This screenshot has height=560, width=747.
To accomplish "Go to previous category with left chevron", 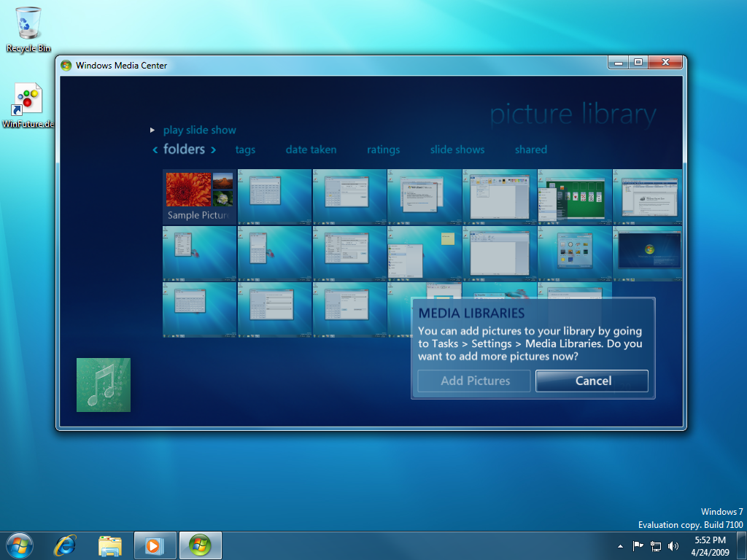I will point(155,150).
